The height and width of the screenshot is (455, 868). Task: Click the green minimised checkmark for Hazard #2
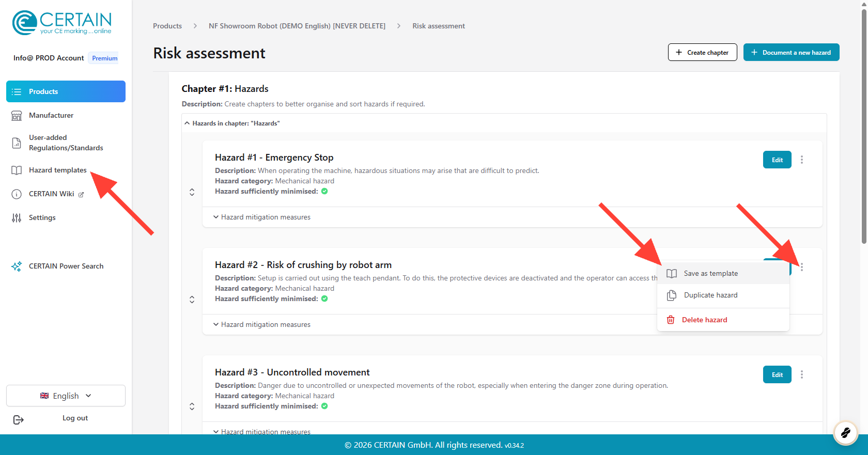[324, 299]
